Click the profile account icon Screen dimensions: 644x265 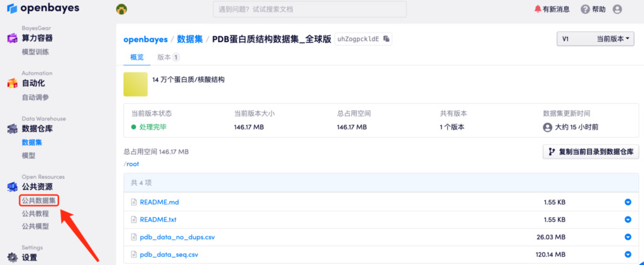pos(617,9)
